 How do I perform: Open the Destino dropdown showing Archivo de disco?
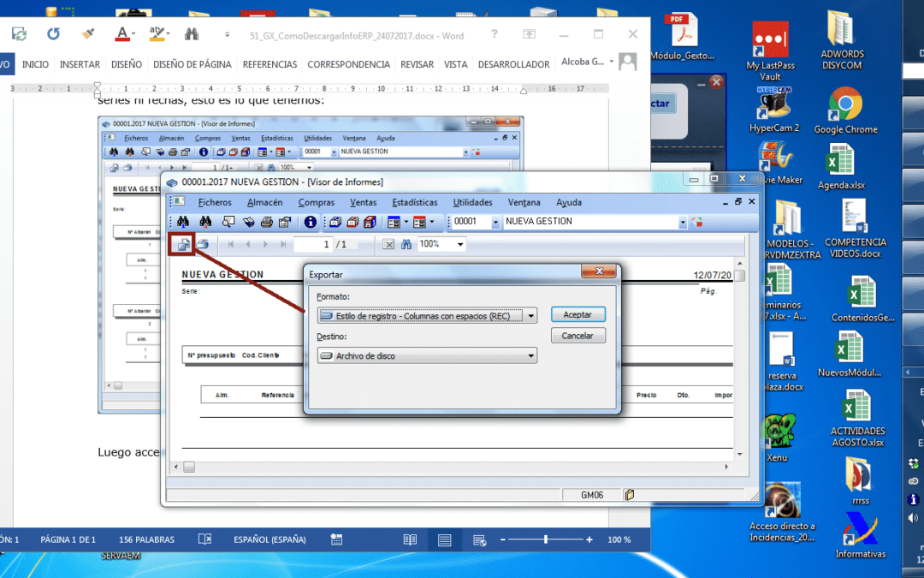coord(530,355)
